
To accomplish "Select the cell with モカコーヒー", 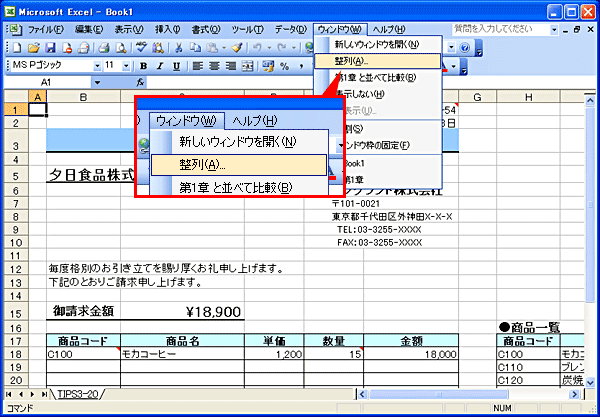I will 183,354.
